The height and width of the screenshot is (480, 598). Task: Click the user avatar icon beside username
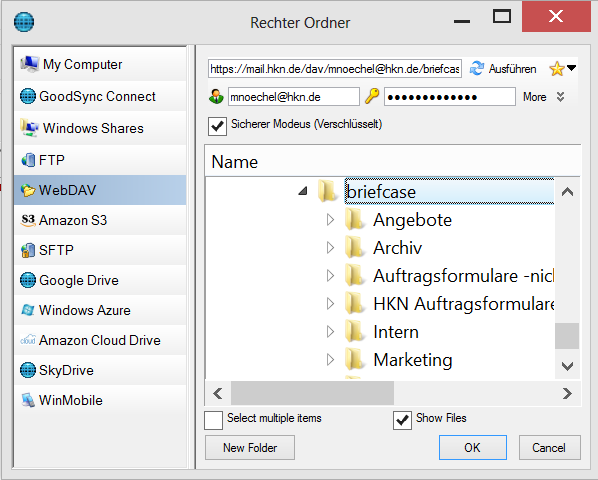click(x=216, y=96)
